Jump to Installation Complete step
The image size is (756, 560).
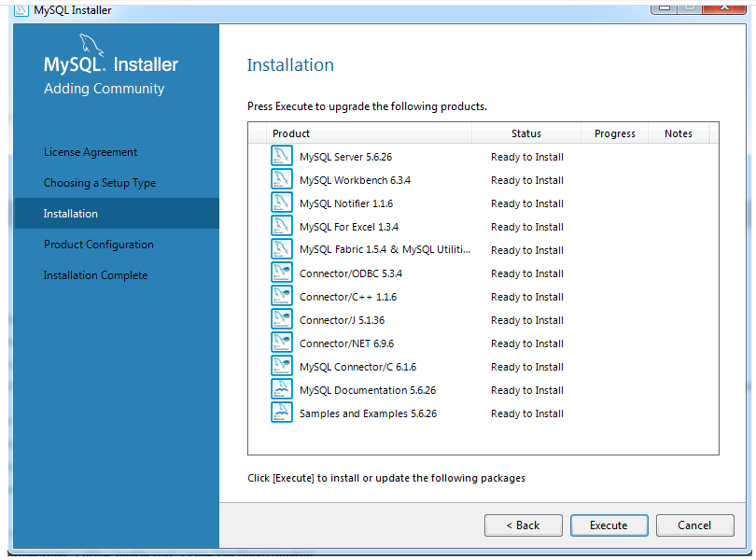95,275
